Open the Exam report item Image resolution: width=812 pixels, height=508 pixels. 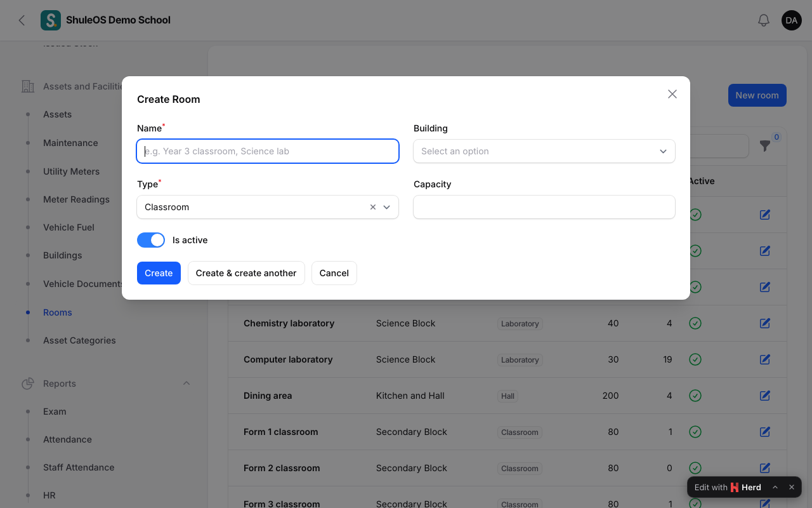[x=55, y=411]
